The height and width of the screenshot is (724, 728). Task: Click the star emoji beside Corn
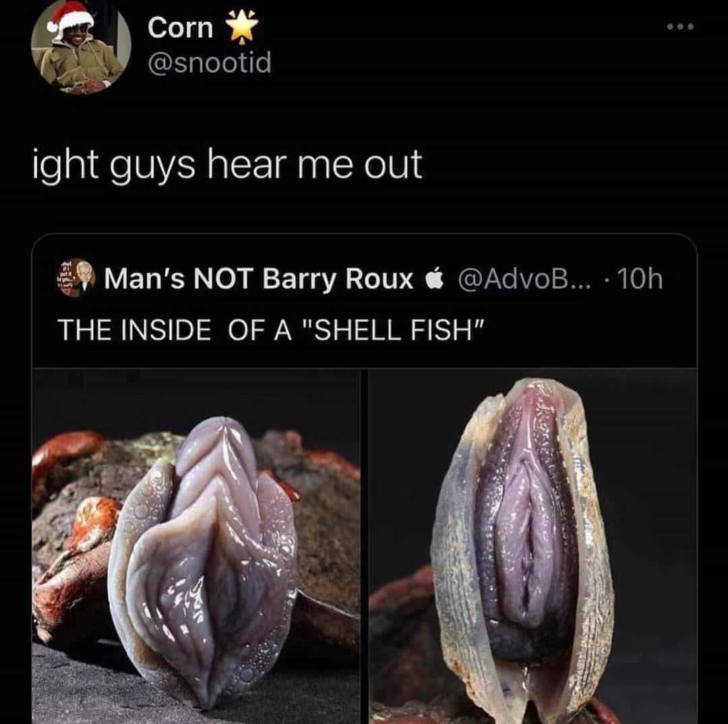click(x=242, y=28)
